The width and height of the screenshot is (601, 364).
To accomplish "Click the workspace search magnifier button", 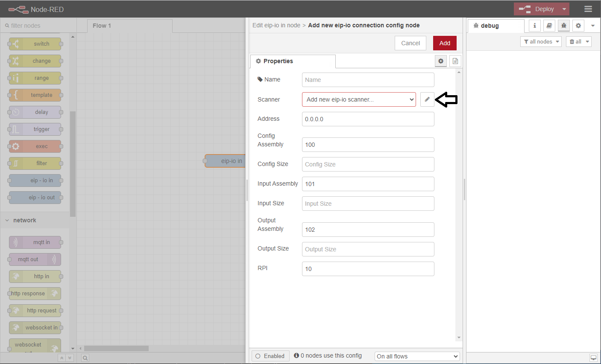I will click(85, 358).
